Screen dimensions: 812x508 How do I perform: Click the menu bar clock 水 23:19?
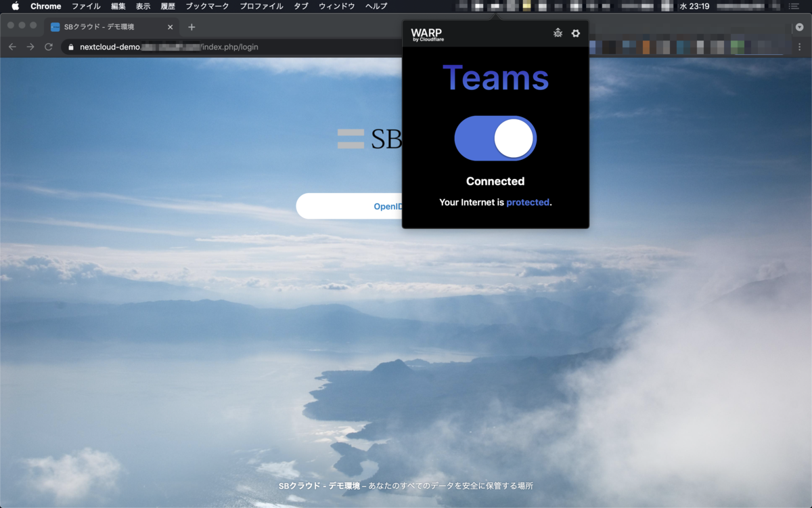click(695, 6)
